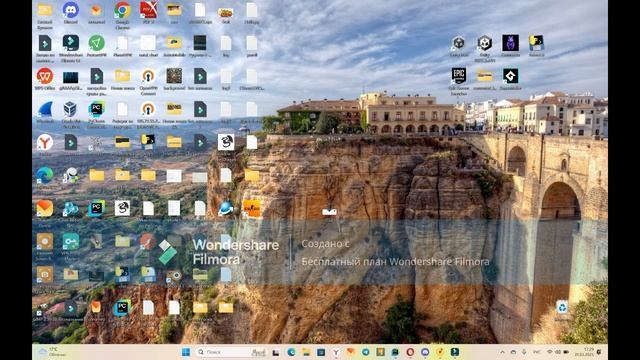
Task: Open the Yandex Browser desktop shortcut
Action: pyautogui.click(x=45, y=142)
